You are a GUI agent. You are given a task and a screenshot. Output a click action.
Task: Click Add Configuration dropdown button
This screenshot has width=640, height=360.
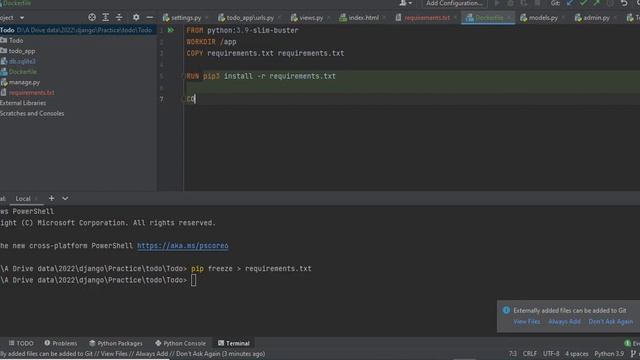454,3
